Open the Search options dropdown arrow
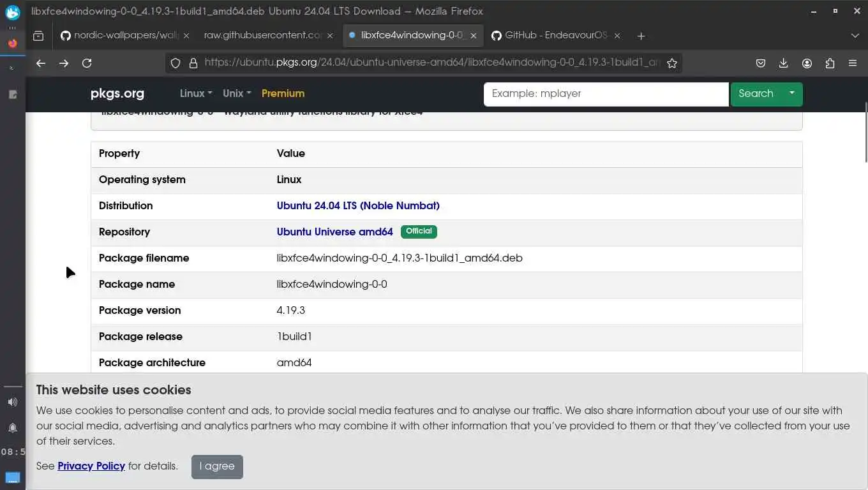 coord(792,94)
